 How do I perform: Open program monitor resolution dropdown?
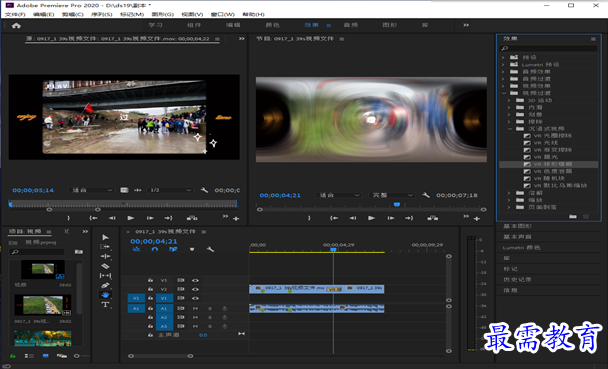pyautogui.click(x=392, y=195)
